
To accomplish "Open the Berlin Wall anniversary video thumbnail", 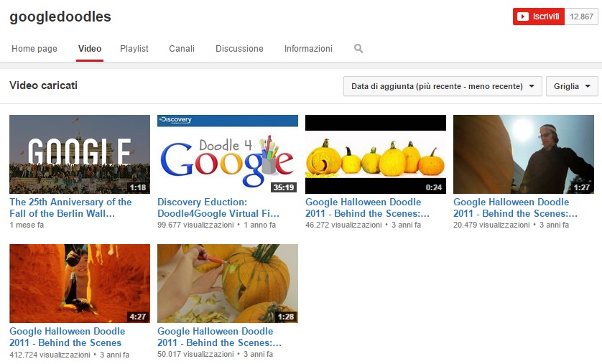I will pyautogui.click(x=80, y=154).
